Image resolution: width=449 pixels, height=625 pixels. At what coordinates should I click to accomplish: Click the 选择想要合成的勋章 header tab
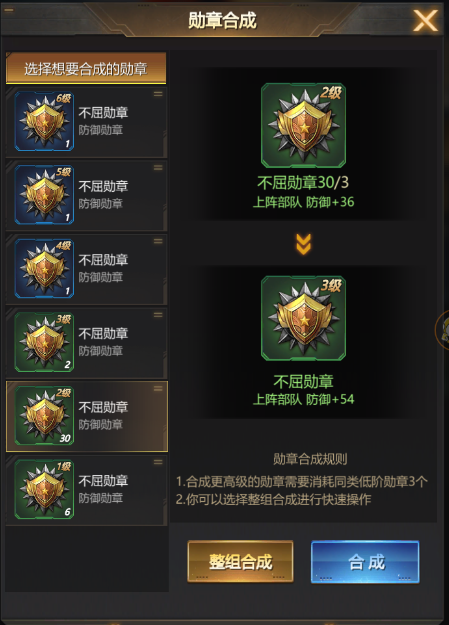(x=86, y=68)
